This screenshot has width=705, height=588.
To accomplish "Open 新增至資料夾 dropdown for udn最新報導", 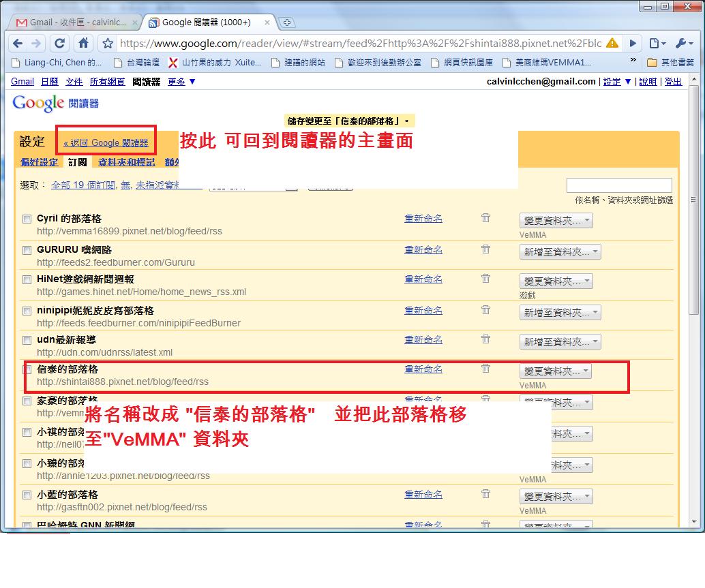I will [x=560, y=342].
